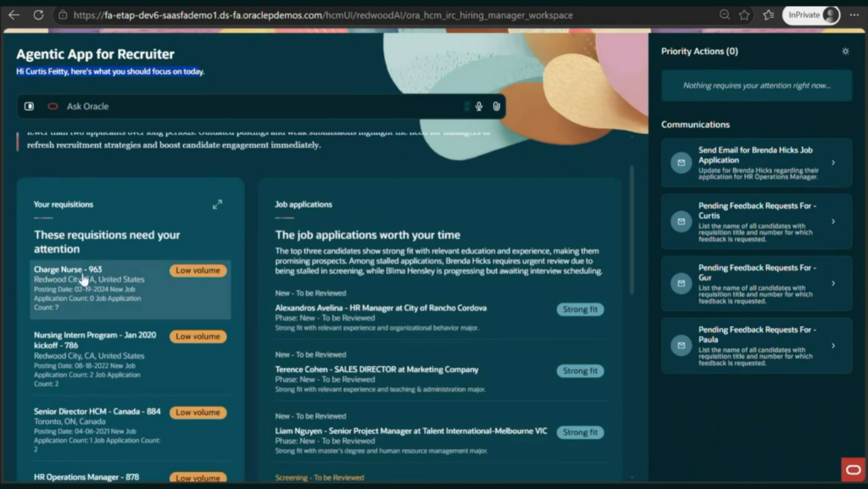Viewport: 868px width, 489px height.
Task: Click mail icon on Paula feedback card
Action: [682, 346]
